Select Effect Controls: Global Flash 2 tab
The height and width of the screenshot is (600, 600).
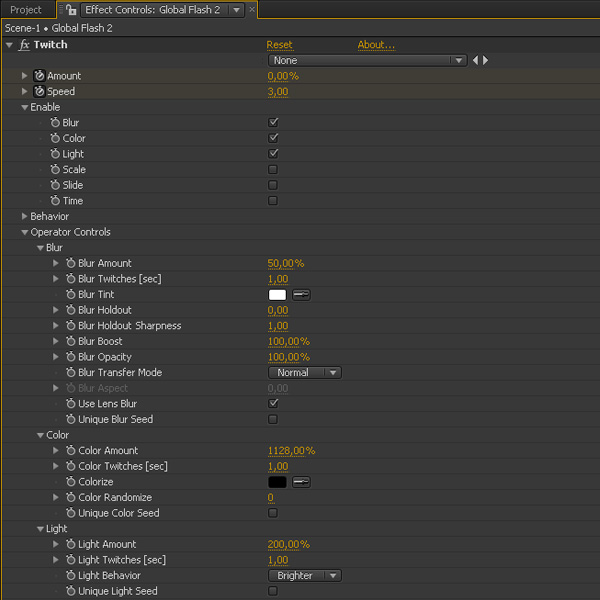[x=152, y=10]
